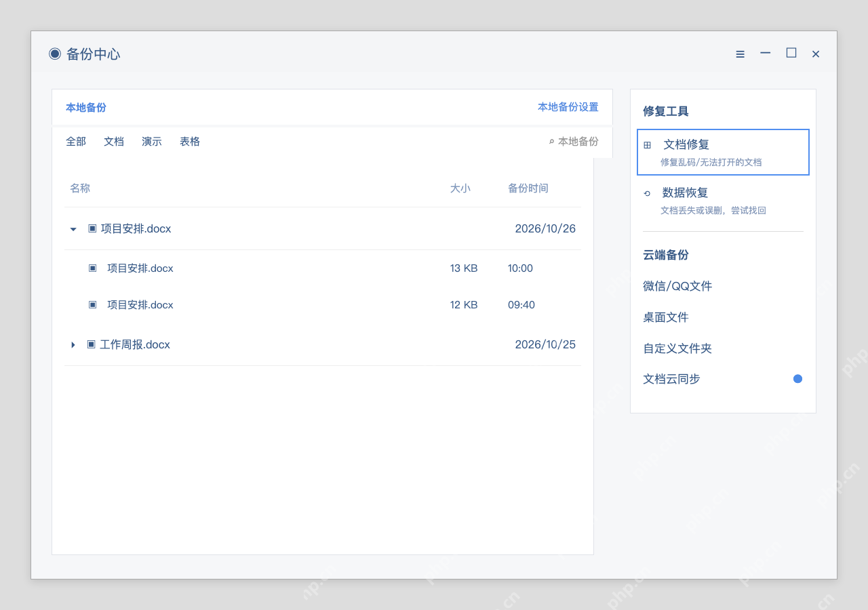This screenshot has width=868, height=610.
Task: Click the 本地备份 search field
Action: (574, 142)
